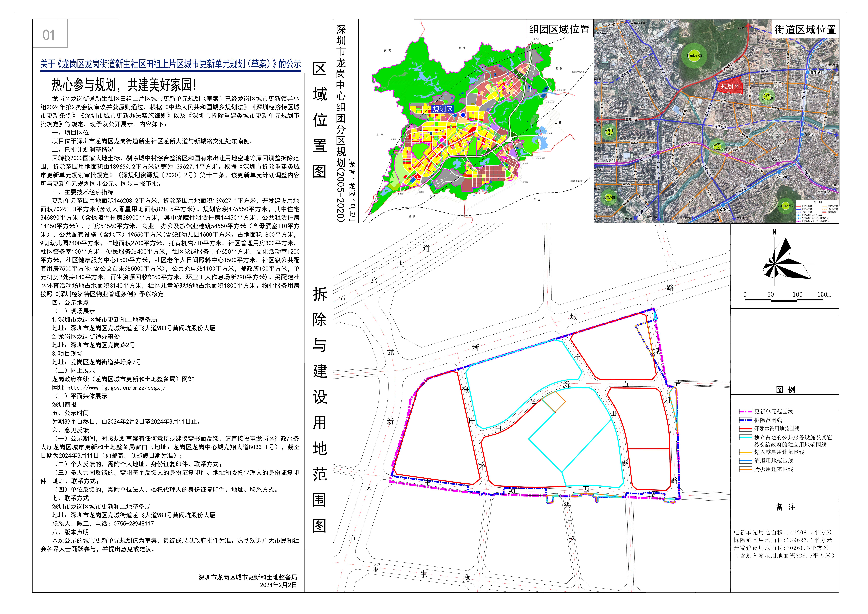Click the line 2. 龙岗区龙岗街道办事处
The height and width of the screenshot is (614, 868).
pos(86,336)
